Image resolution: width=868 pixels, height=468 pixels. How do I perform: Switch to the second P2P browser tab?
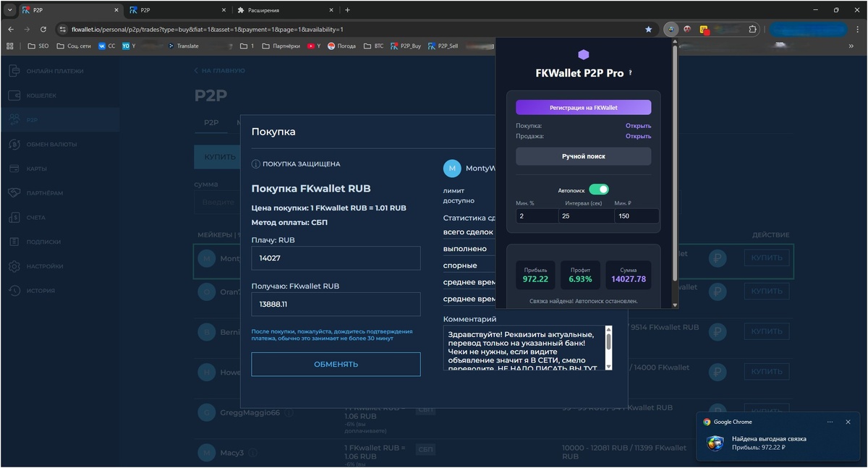[176, 10]
